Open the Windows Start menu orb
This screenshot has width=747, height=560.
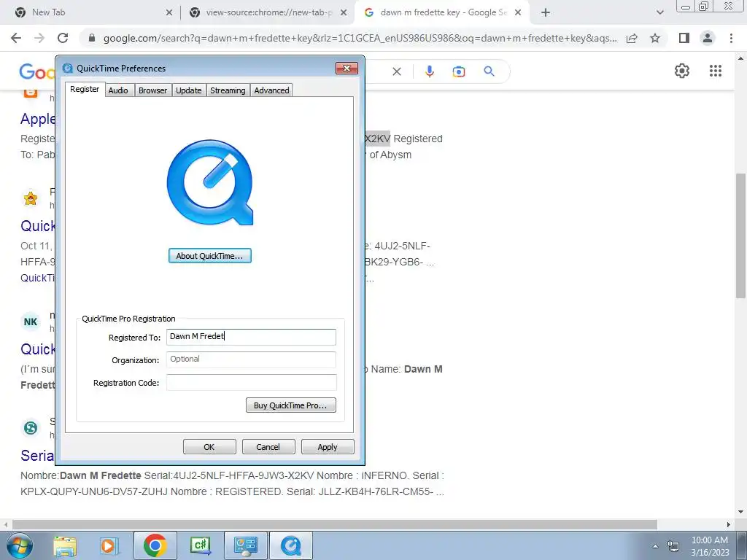click(18, 545)
